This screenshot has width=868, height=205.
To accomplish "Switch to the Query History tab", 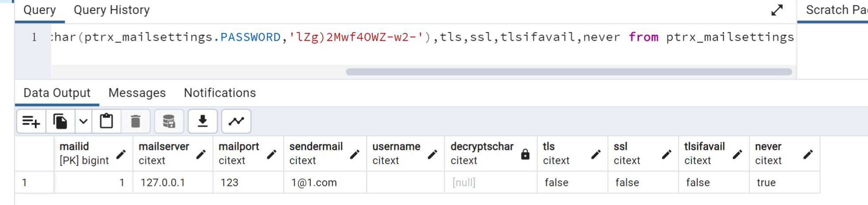I will [x=111, y=10].
